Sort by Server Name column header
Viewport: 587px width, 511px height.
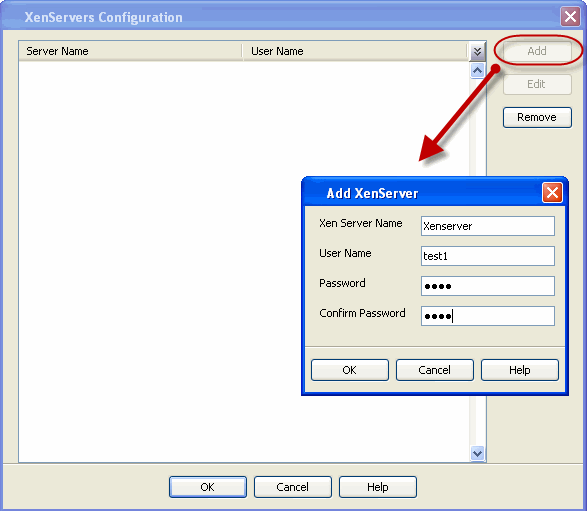tap(130, 51)
